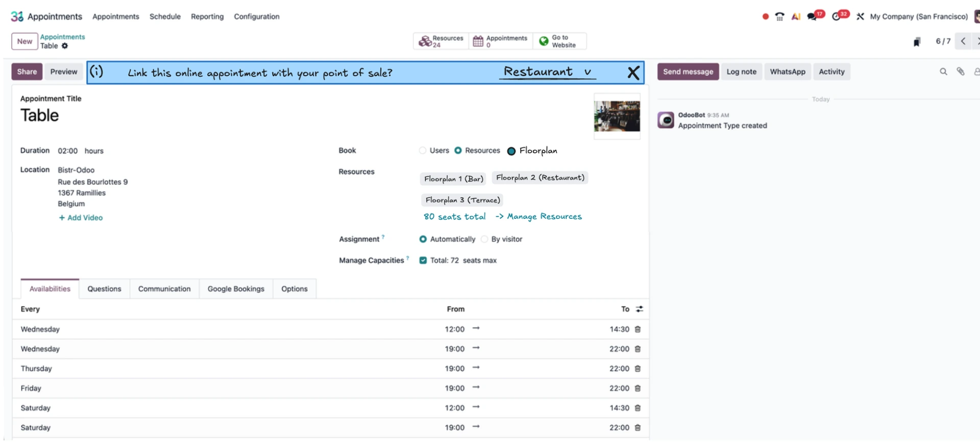This screenshot has height=442, width=980.
Task: Edit the Appointment Title field Table
Action: (x=40, y=115)
